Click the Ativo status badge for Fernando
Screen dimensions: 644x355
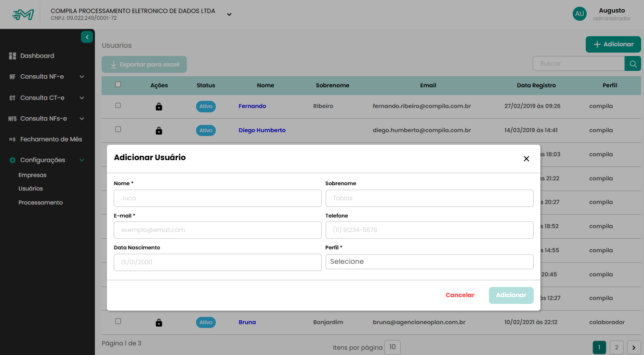pos(206,106)
